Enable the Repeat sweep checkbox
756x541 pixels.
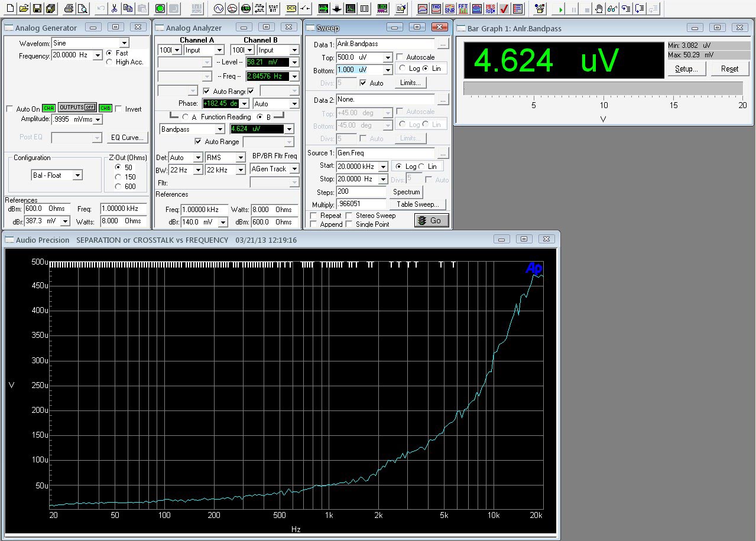pos(313,216)
